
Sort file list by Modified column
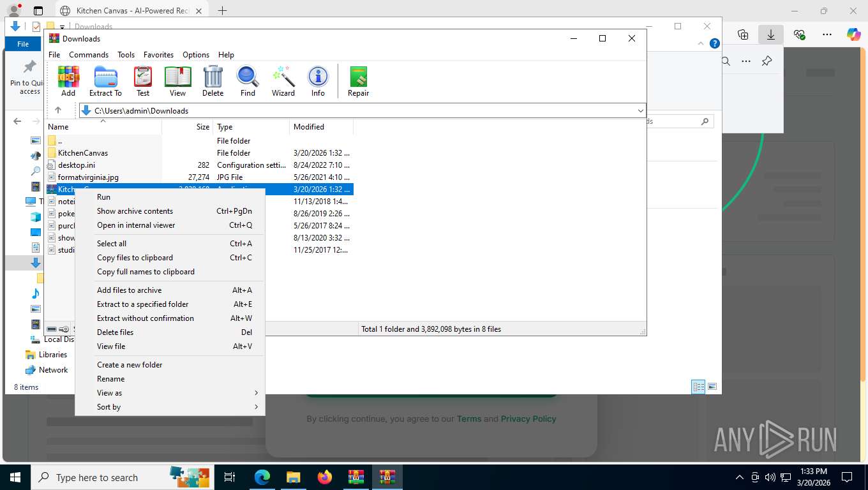click(322, 127)
